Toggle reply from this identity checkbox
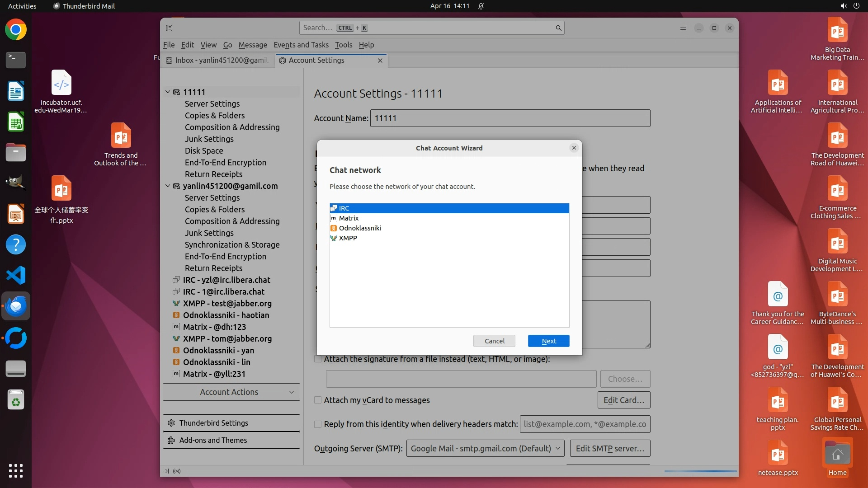 point(318,424)
